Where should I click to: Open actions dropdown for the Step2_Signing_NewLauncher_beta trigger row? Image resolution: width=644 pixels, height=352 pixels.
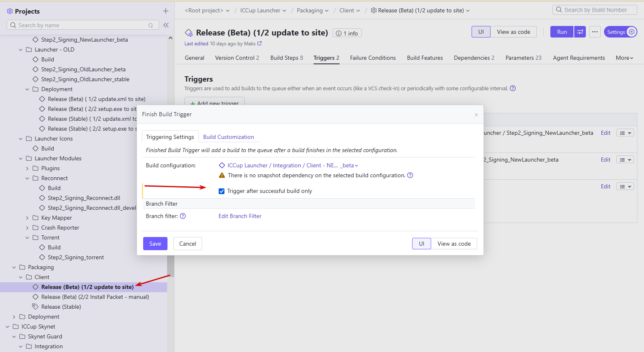pyautogui.click(x=625, y=133)
